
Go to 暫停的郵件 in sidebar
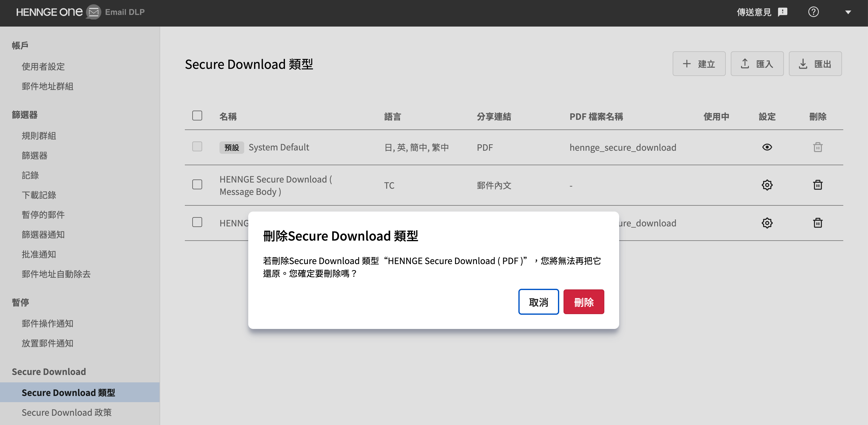tap(43, 215)
